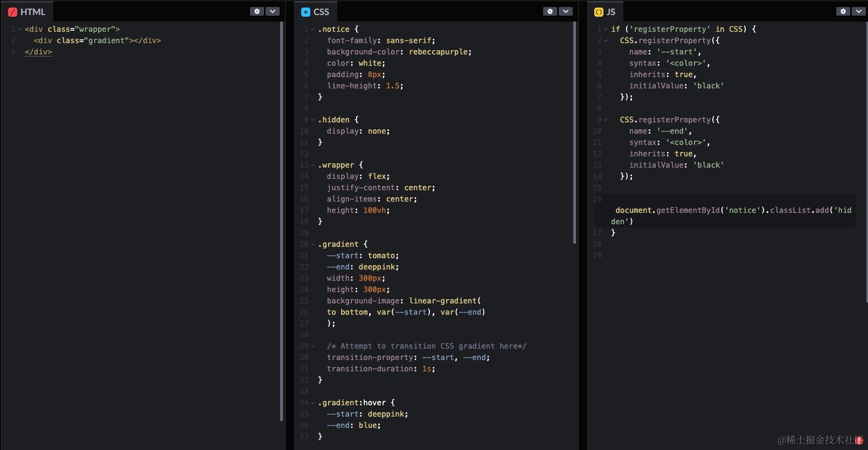The width and height of the screenshot is (868, 450).
Task: Click the 'height: 100vh;' declaration
Action: tap(358, 210)
